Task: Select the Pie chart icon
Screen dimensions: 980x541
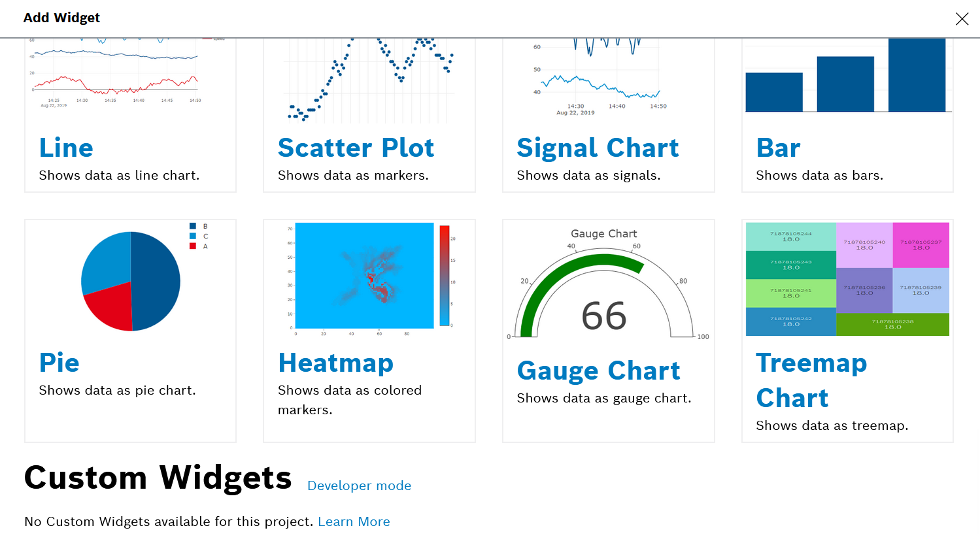Action: (x=131, y=282)
